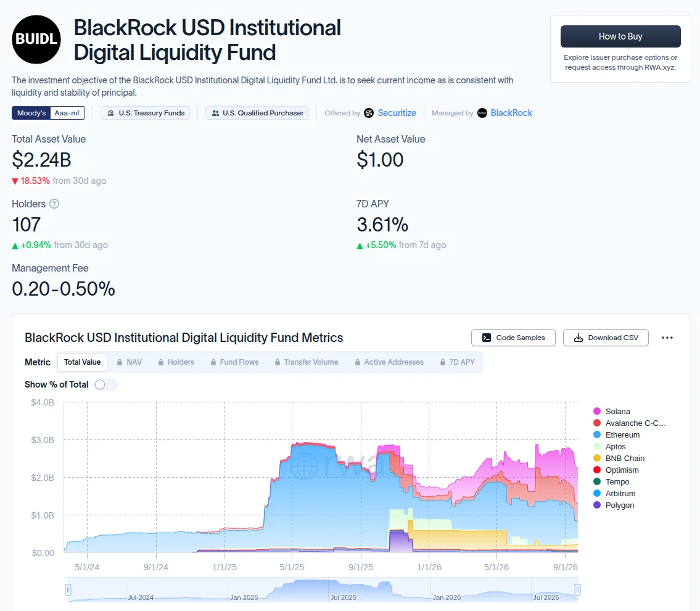Image resolution: width=700 pixels, height=611 pixels.
Task: Click the 5/1/25 x-axis date label
Action: coord(292,567)
